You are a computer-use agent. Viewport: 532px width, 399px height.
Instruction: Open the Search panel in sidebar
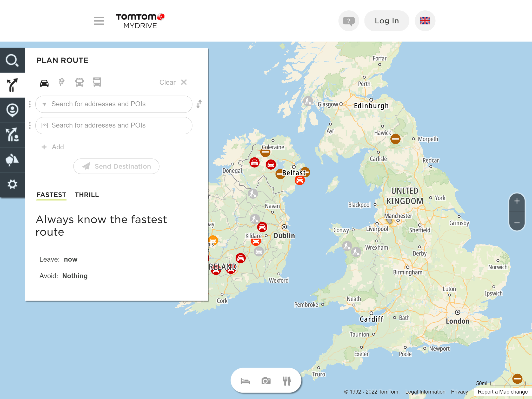point(12,60)
